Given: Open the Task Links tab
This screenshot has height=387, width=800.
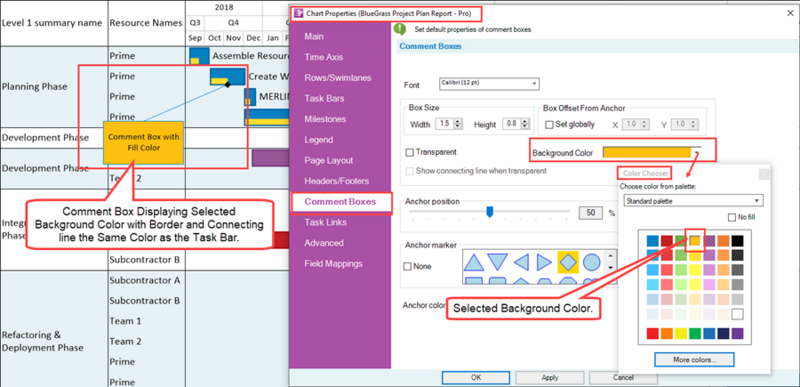Looking at the screenshot, I should (326, 222).
